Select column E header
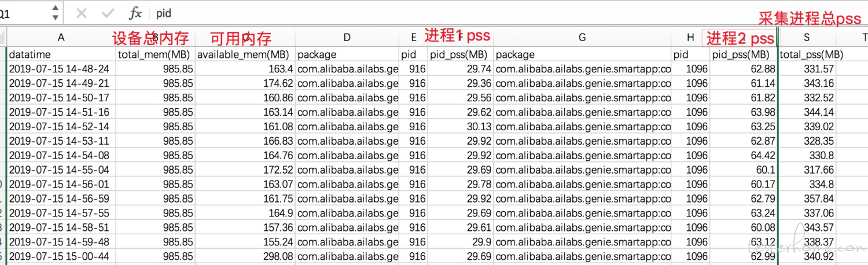The image size is (868, 265). [414, 38]
